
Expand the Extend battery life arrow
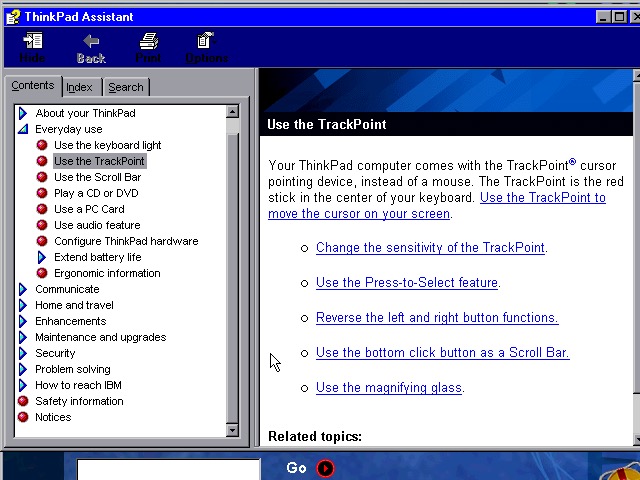[42, 257]
